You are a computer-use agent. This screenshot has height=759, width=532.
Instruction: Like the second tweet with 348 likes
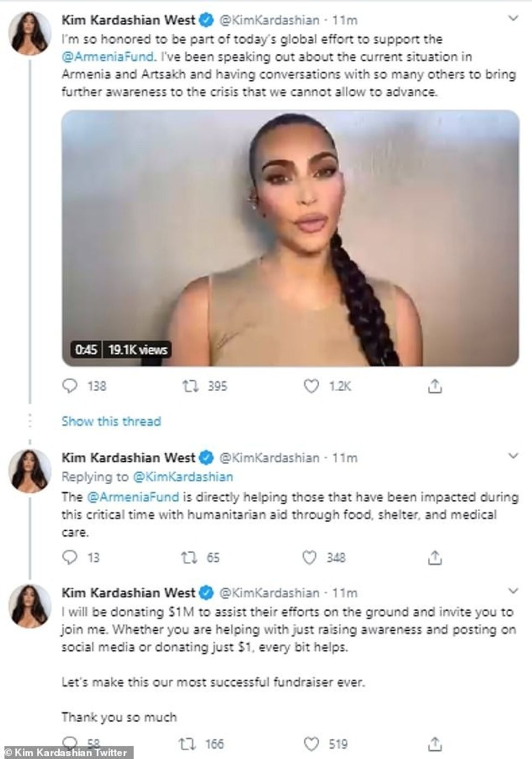(309, 557)
